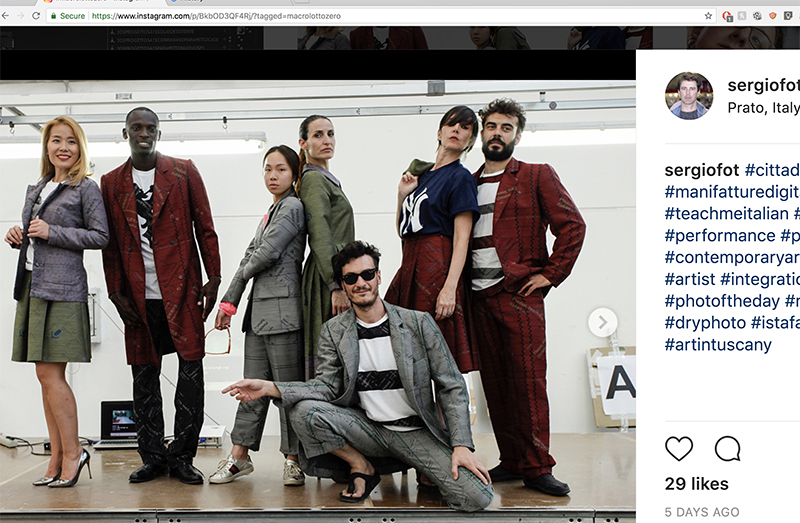Open comments via the speech bubble icon
Screen dimensions: 800x523
click(x=727, y=449)
